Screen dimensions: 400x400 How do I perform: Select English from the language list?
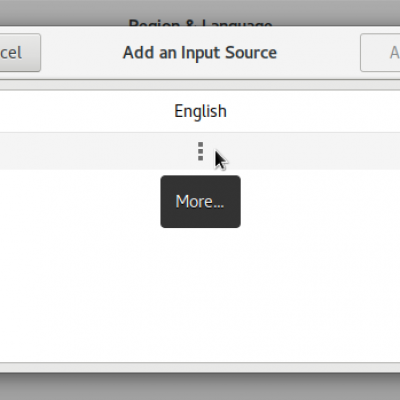coord(200,111)
